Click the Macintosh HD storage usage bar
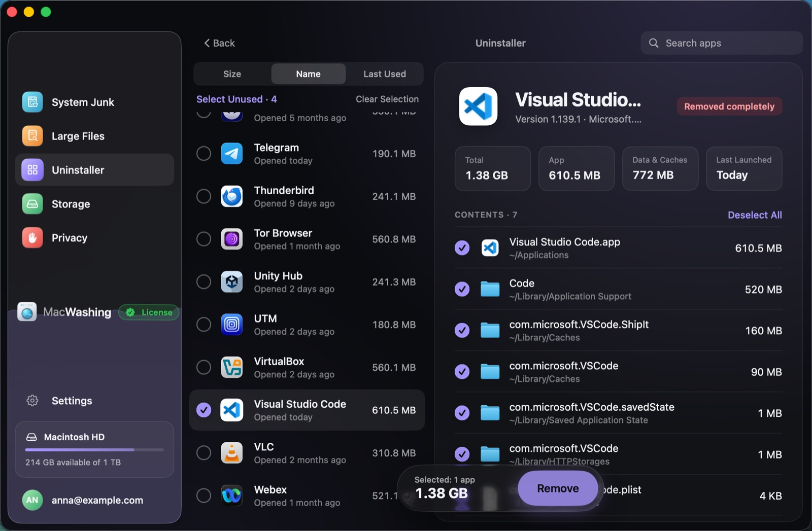Viewport: 812px width, 531px height. coord(94,450)
